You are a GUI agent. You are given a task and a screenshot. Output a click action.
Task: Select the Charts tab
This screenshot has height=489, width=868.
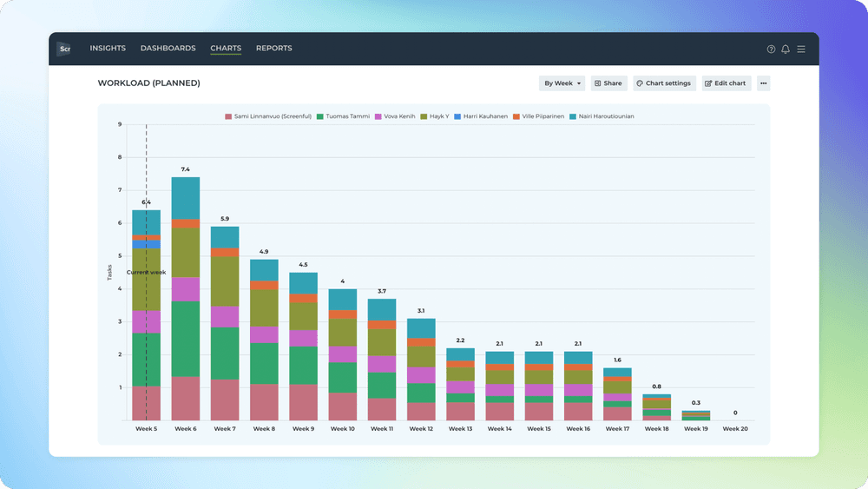(x=226, y=48)
